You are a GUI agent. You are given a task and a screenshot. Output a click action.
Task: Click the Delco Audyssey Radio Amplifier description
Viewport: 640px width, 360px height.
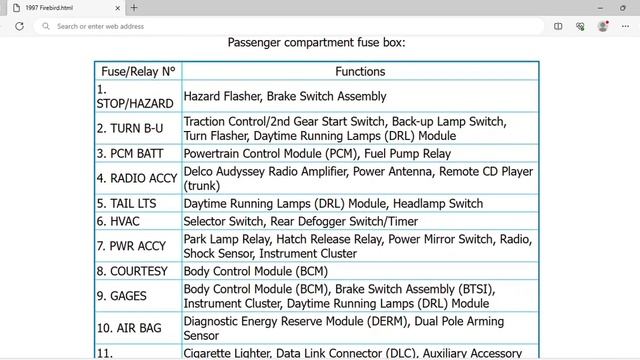pyautogui.click(x=360, y=178)
